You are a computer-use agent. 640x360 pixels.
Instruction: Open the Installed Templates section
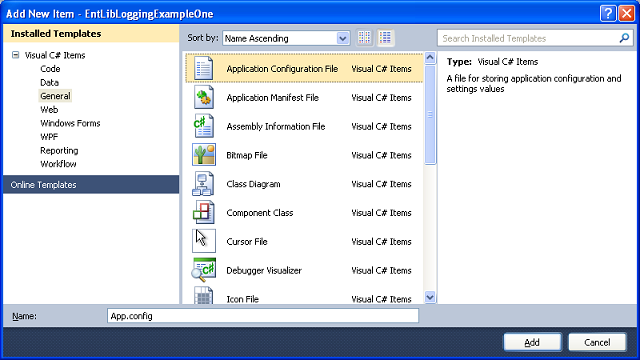(x=91, y=33)
